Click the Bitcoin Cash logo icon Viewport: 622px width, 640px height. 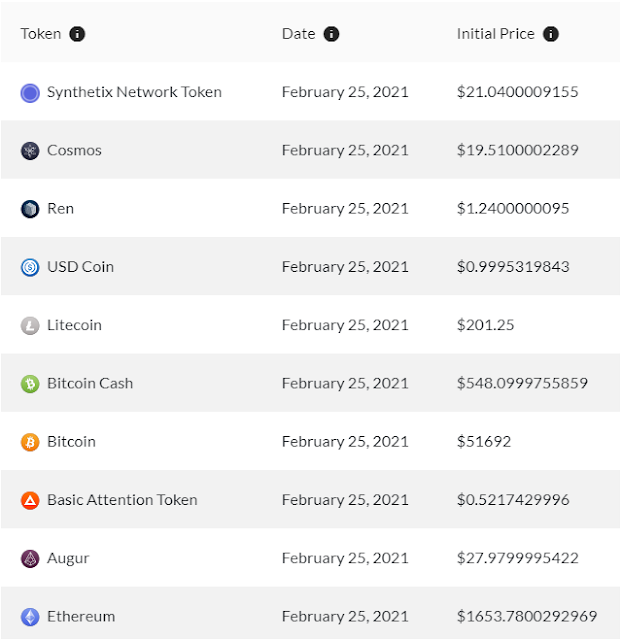click(x=30, y=384)
